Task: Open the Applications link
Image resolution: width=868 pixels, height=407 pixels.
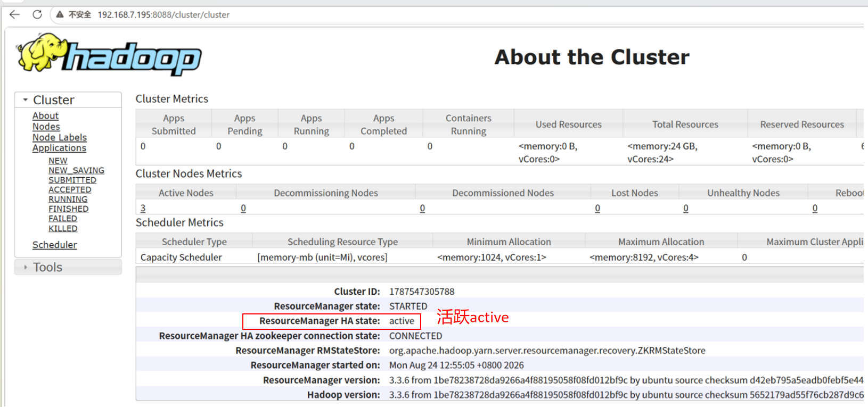Action: pyautogui.click(x=59, y=148)
